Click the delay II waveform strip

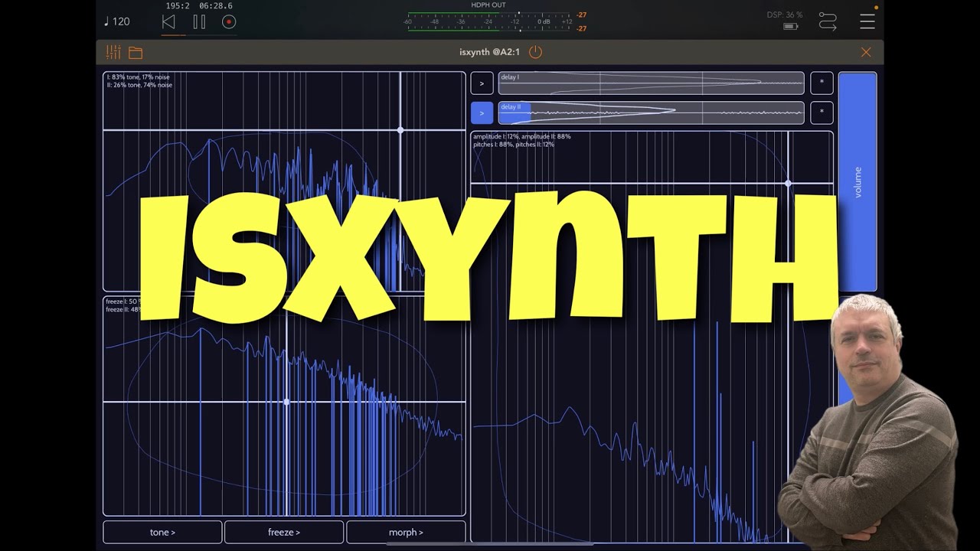point(651,113)
